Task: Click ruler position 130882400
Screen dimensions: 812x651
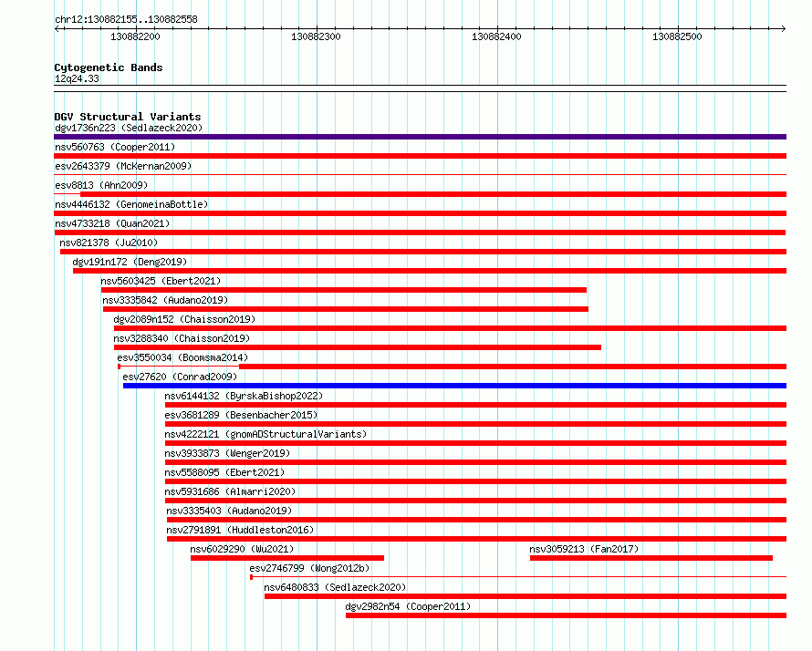Action: tap(496, 36)
